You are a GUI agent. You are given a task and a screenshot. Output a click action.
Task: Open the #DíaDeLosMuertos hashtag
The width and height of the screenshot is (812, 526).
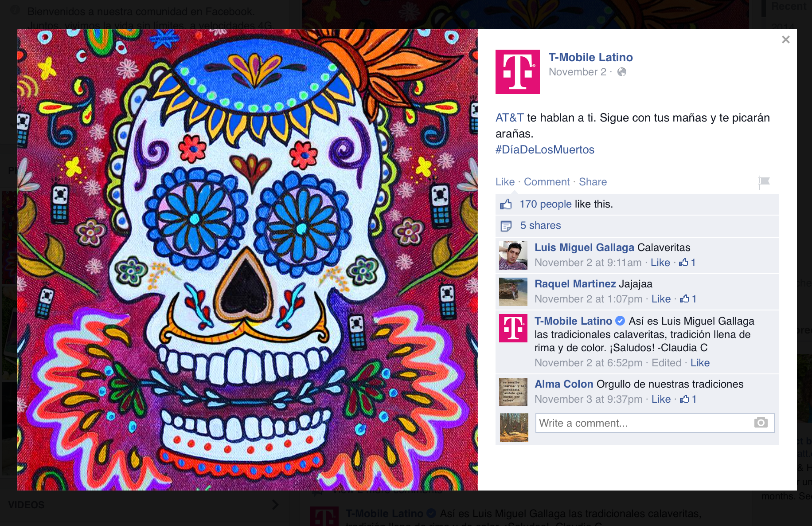coord(545,149)
